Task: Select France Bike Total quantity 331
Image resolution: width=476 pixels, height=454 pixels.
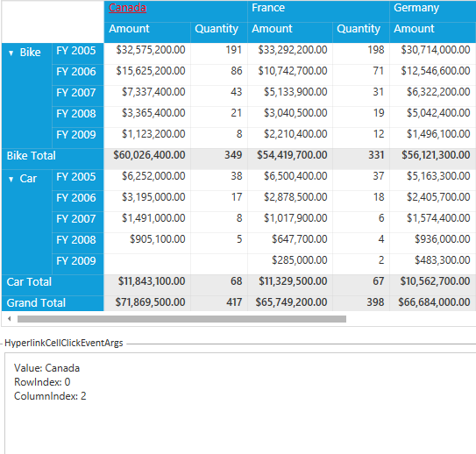Action: 361,159
